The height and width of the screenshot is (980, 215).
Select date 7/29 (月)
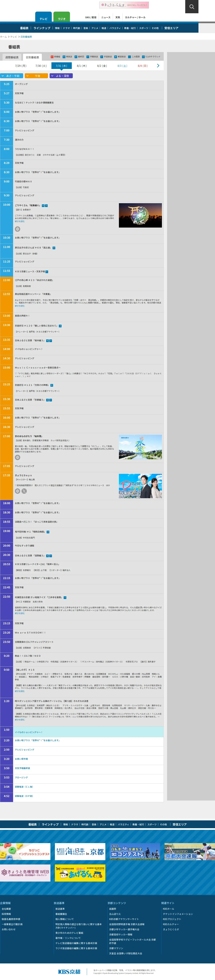click(x=21, y=66)
